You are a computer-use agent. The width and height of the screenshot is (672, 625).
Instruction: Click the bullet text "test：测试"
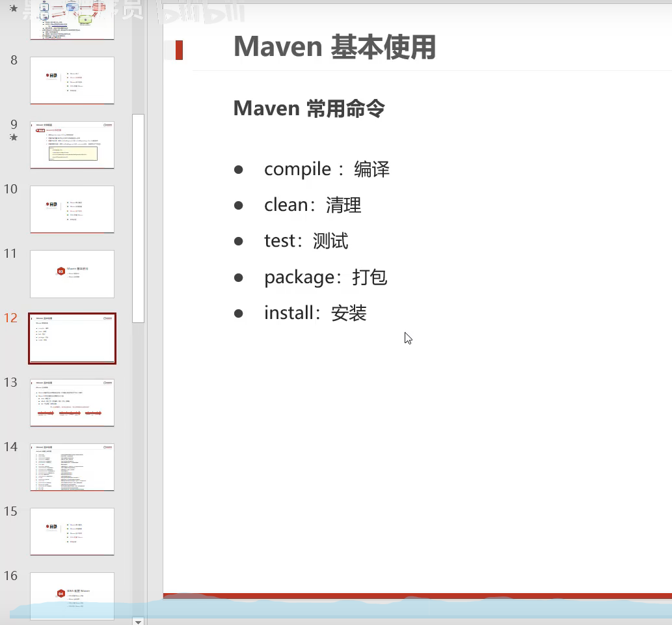[x=306, y=241]
